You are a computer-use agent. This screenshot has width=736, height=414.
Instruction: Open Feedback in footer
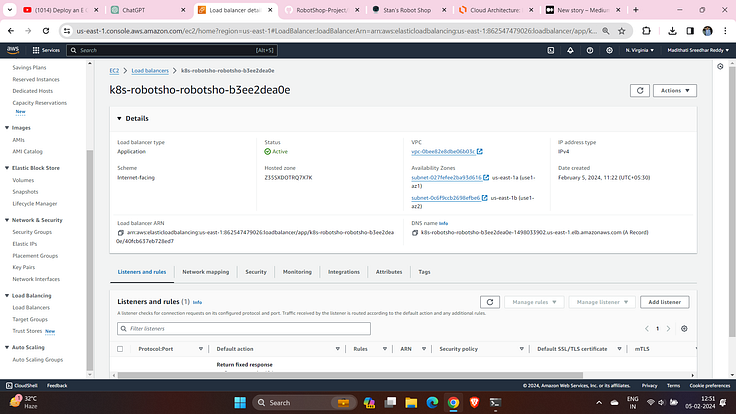(57, 386)
